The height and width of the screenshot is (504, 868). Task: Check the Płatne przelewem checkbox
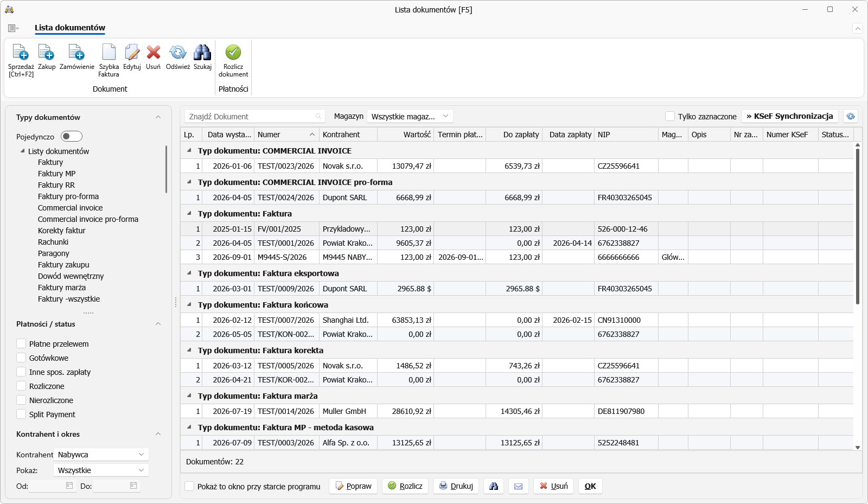[21, 343]
